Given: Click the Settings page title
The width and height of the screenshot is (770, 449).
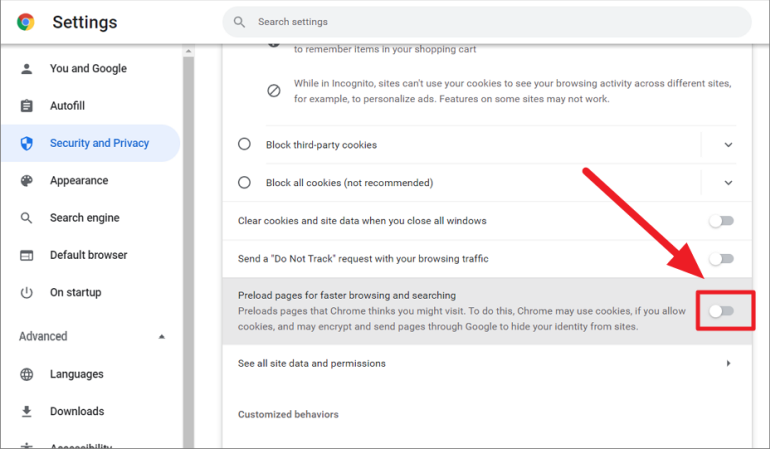Looking at the screenshot, I should [85, 22].
